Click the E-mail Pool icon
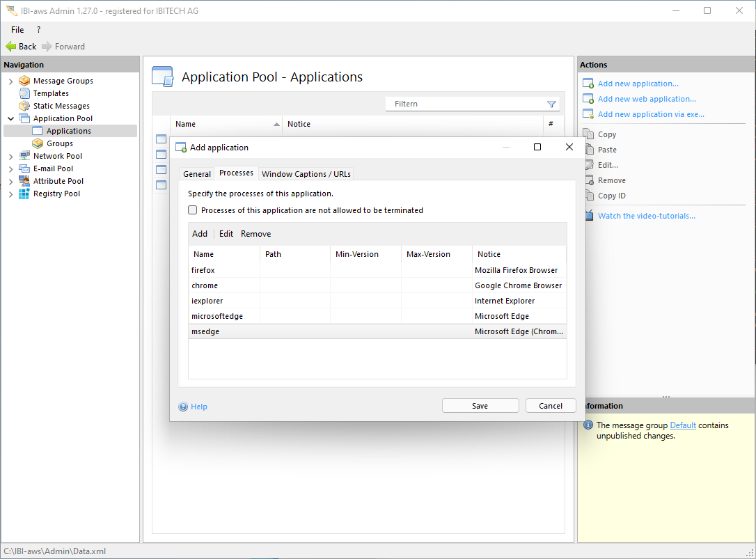Viewport: 756px width, 559px height. point(24,168)
